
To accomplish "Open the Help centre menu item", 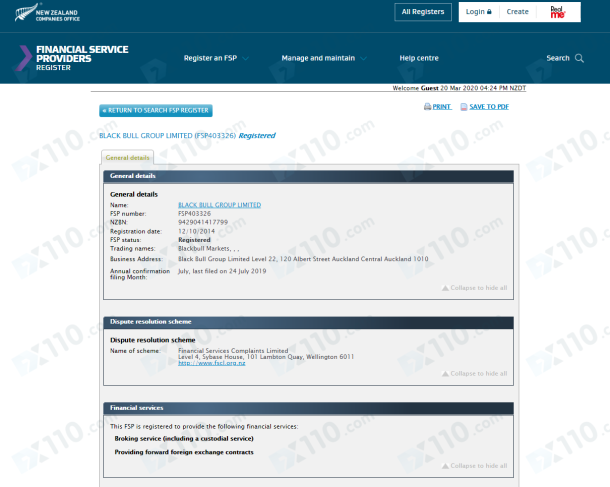I will (419, 58).
